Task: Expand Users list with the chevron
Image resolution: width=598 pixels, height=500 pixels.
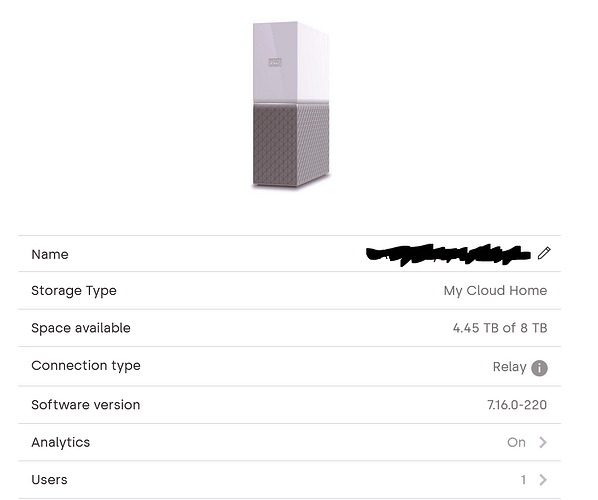Action: [543, 480]
